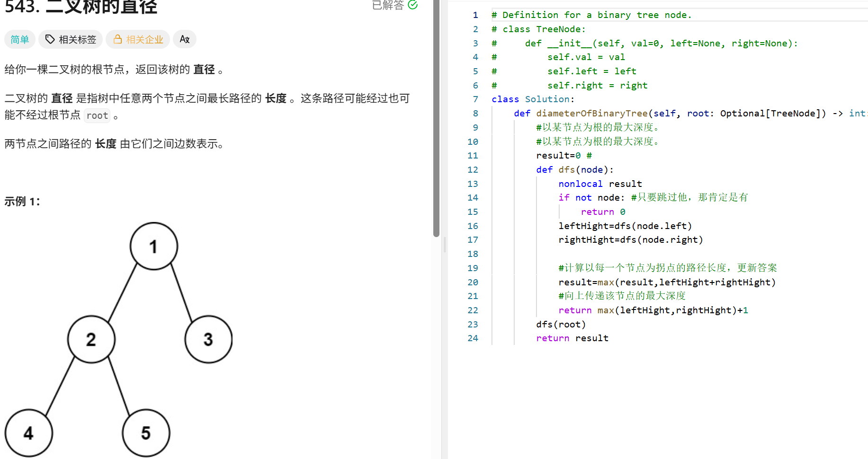Click tree node 4 in example diagram
The width and height of the screenshot is (868, 459).
28,433
